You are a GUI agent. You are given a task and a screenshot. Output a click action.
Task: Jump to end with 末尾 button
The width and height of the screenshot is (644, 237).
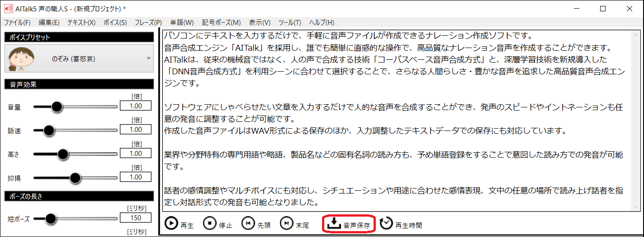click(x=294, y=223)
